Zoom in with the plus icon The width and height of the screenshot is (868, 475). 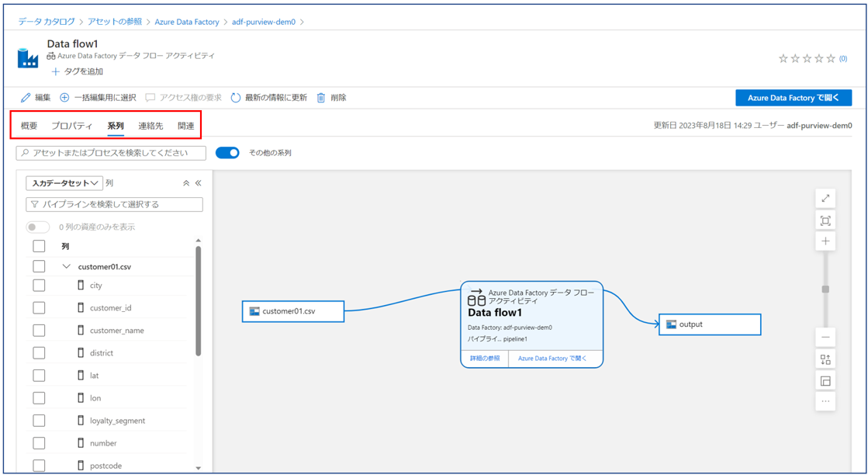[825, 242]
